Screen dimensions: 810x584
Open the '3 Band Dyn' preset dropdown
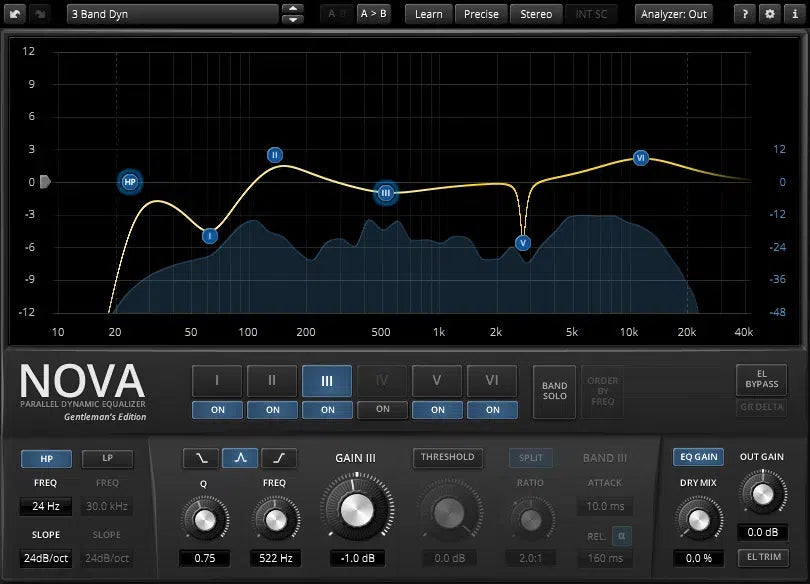click(172, 14)
